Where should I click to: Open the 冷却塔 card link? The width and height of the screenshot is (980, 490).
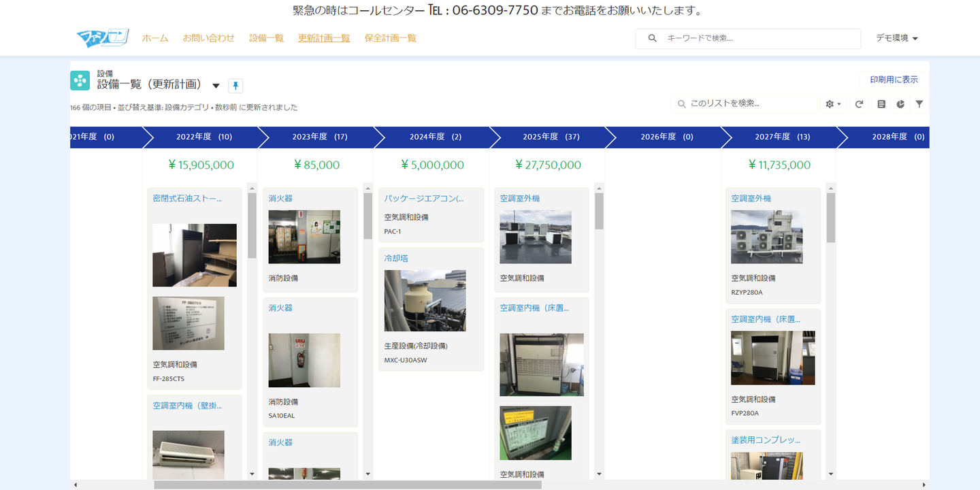tap(396, 259)
